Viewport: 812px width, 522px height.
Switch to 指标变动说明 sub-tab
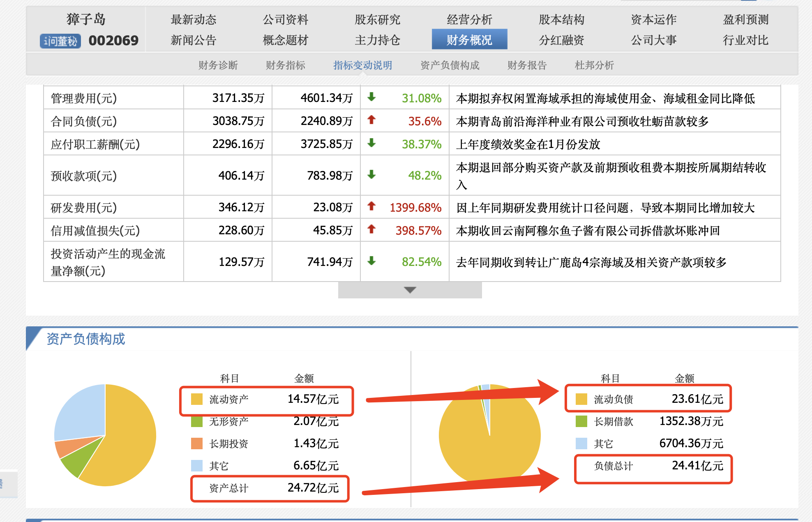click(362, 65)
